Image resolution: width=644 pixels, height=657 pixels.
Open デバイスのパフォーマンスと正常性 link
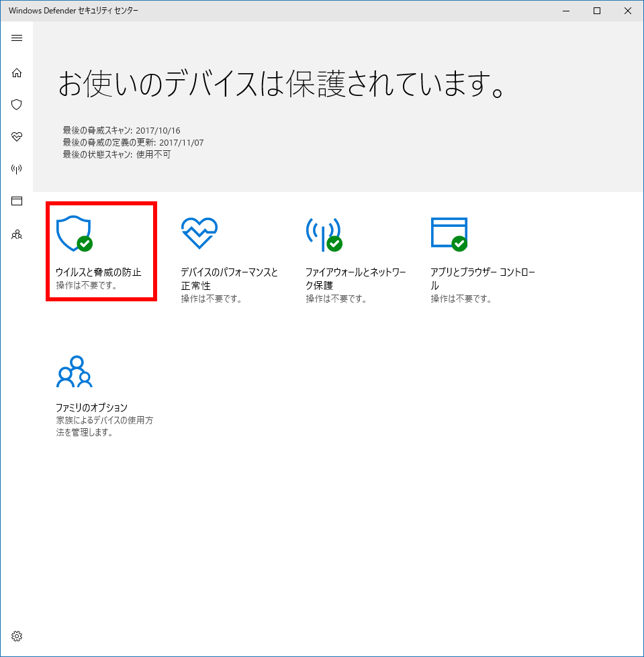click(x=230, y=279)
